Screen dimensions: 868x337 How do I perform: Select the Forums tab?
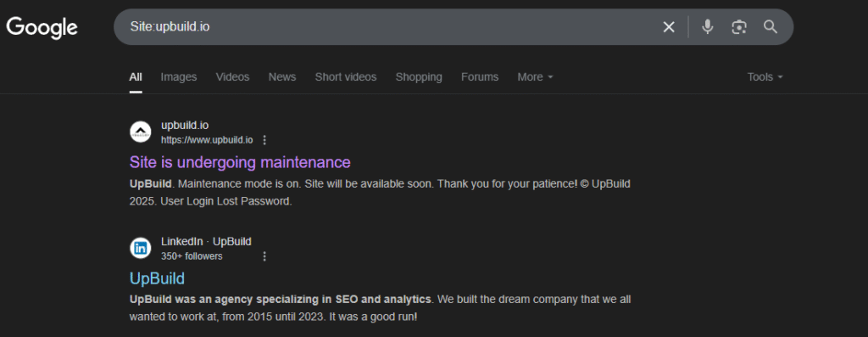click(480, 77)
